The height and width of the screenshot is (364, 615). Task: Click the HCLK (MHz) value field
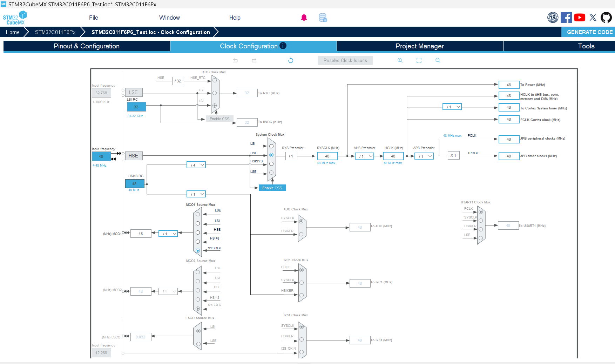[x=393, y=156]
